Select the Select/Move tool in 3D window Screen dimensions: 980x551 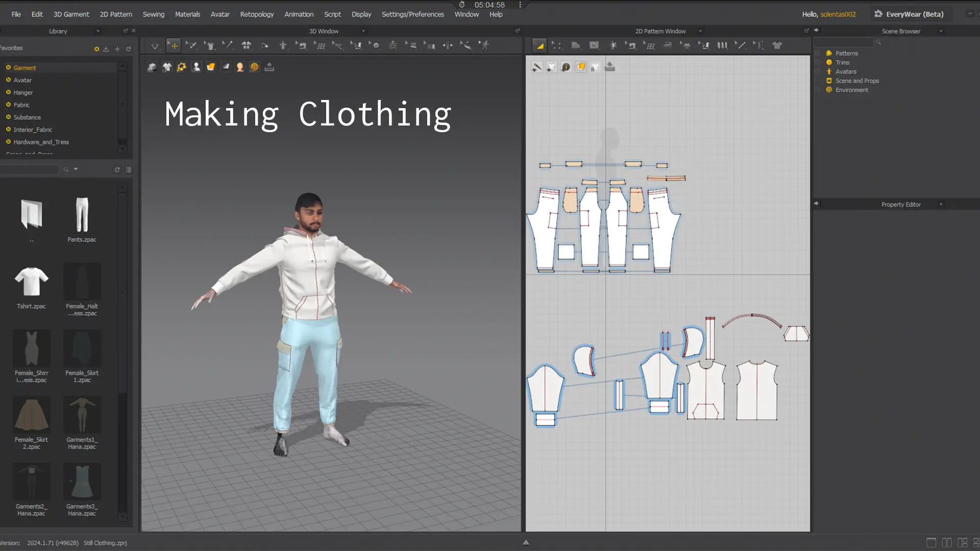coord(174,46)
